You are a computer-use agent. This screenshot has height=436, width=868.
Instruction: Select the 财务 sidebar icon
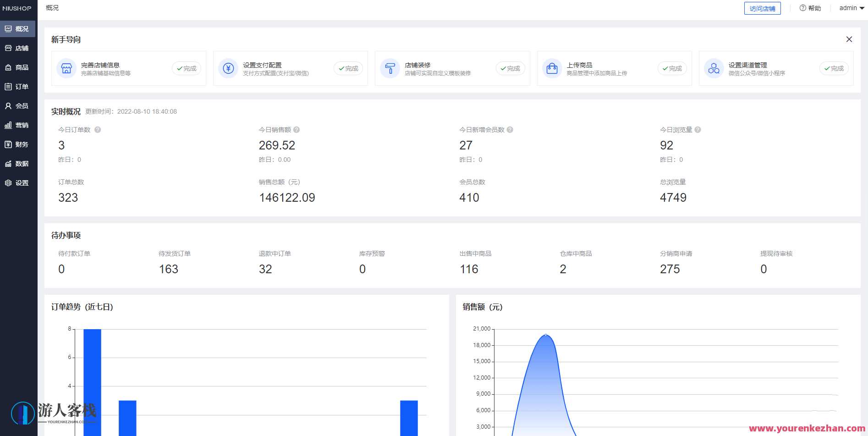click(x=18, y=144)
